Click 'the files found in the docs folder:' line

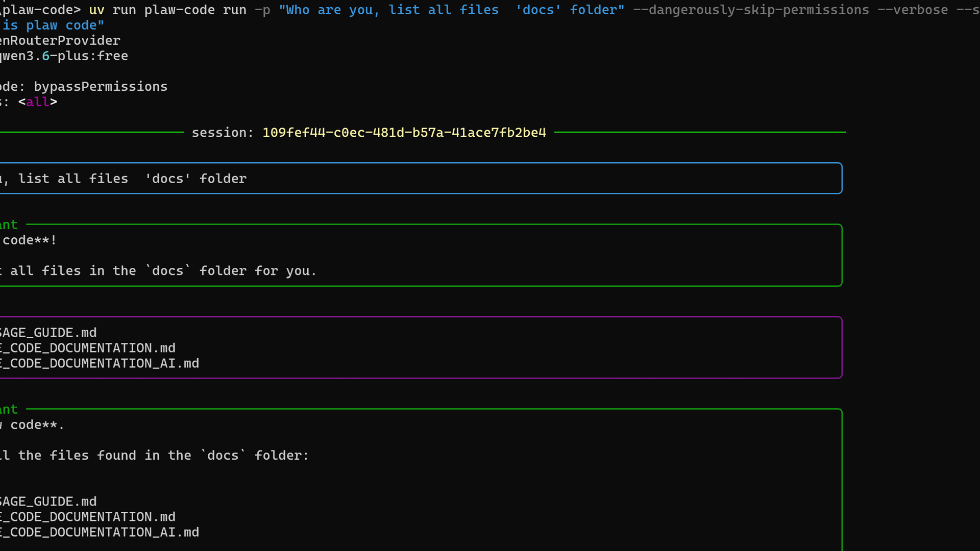point(163,456)
